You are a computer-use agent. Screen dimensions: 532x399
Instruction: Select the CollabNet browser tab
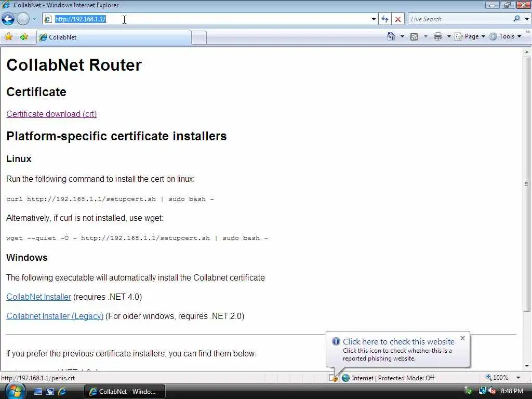point(114,37)
